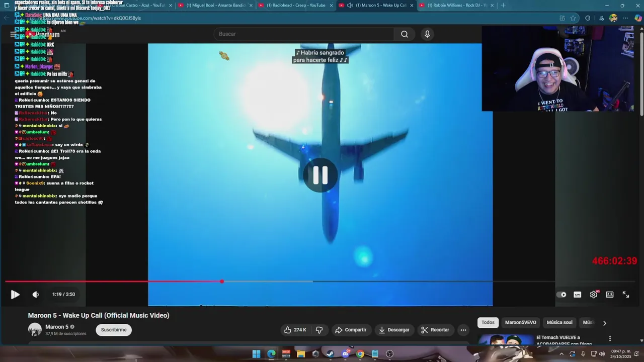The height and width of the screenshot is (362, 644).
Task: Open OBS Studio from taskbar
Action: point(389,354)
